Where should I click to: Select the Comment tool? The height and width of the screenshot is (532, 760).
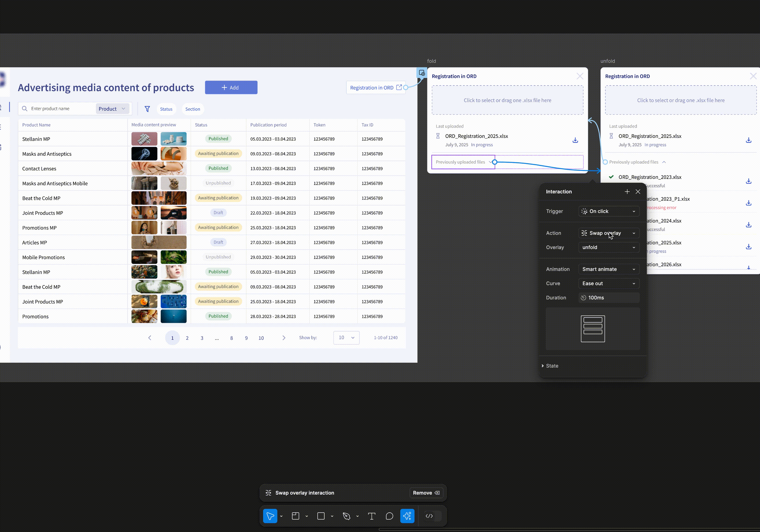[x=389, y=516]
